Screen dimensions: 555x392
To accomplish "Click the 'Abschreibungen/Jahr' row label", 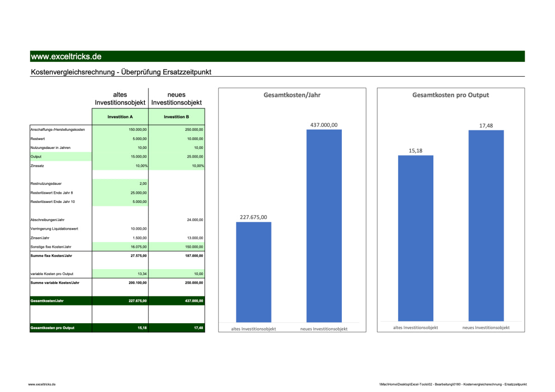I will pyautogui.click(x=48, y=220).
